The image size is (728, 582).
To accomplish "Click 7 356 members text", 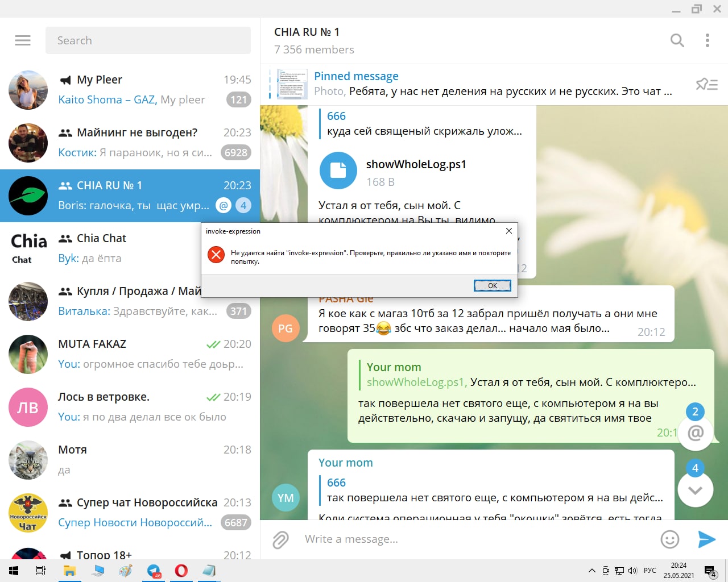I will [x=314, y=49].
